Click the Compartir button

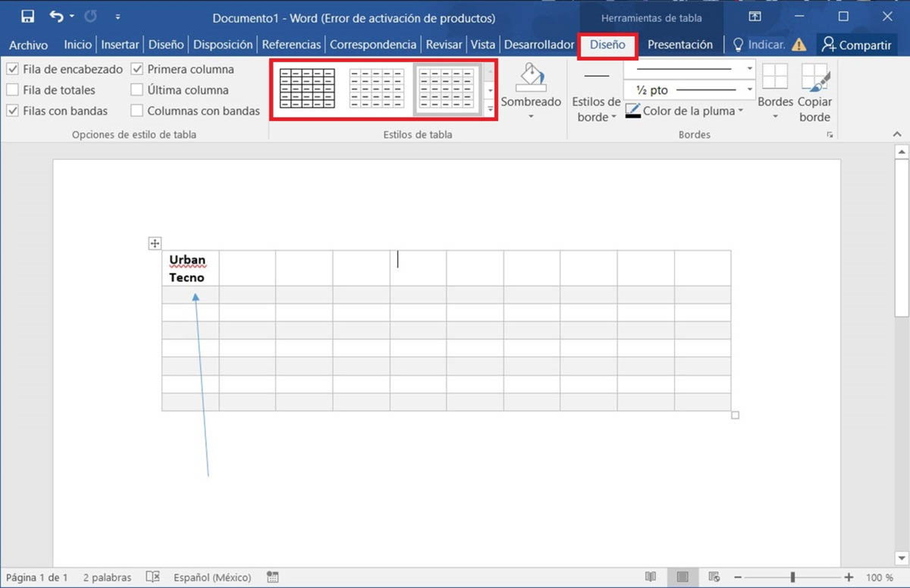pyautogui.click(x=856, y=45)
